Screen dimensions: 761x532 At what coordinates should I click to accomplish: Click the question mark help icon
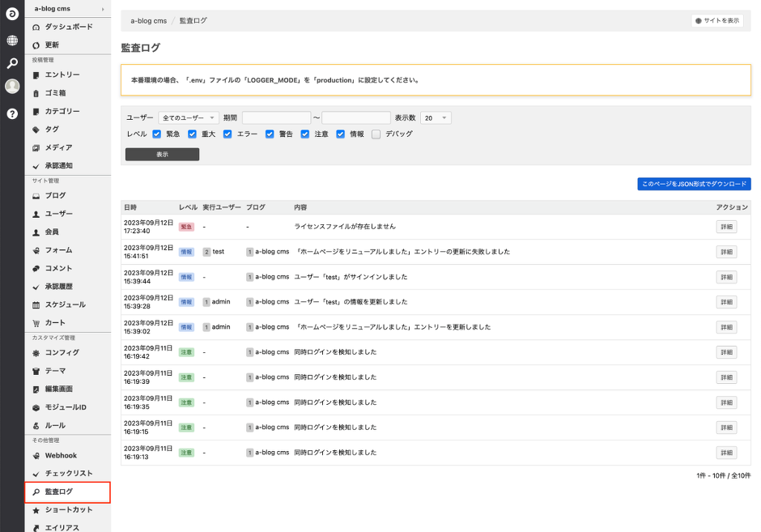(x=12, y=113)
